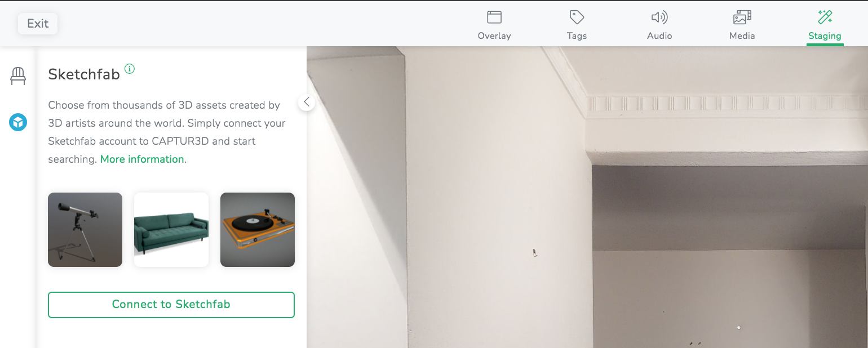
Task: Collapse the side panel with the chevron
Action: pos(307,102)
